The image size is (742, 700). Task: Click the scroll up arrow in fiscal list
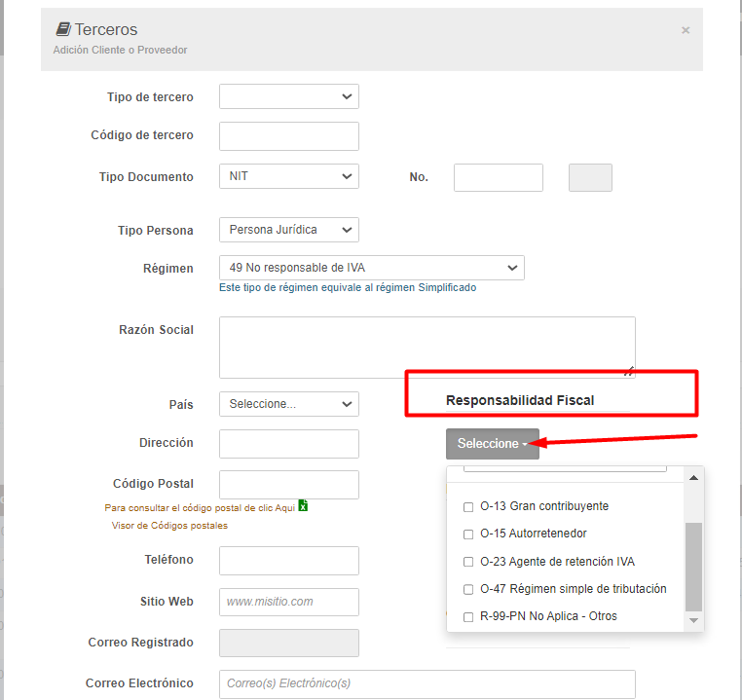coord(693,478)
